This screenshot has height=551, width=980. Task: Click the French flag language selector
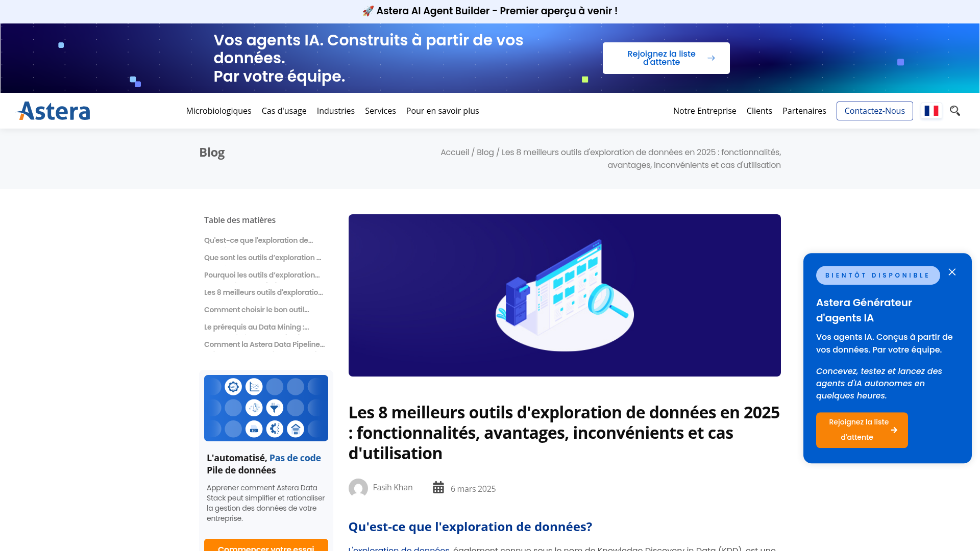(x=932, y=111)
